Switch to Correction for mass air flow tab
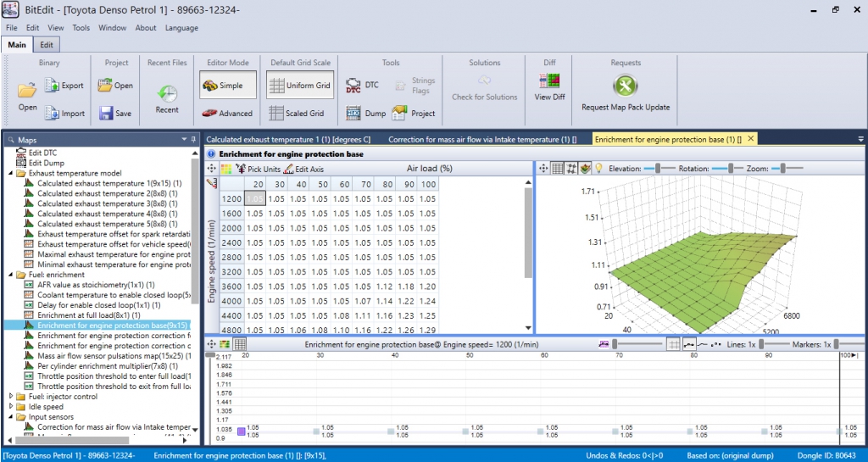This screenshot has width=868, height=462. 482,139
